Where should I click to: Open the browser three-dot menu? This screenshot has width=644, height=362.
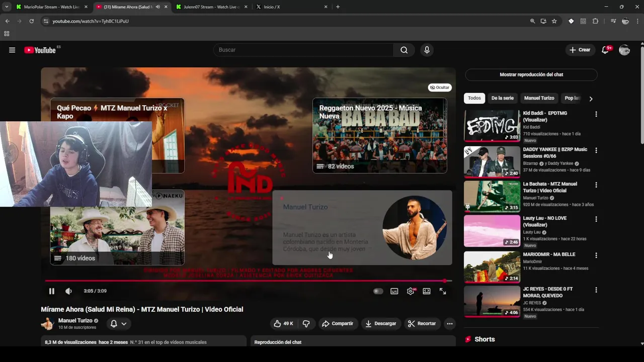pos(637,21)
